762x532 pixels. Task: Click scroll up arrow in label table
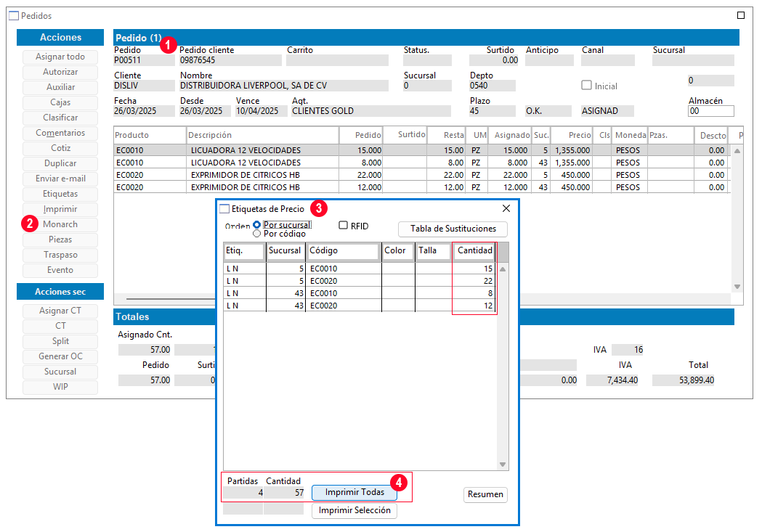coord(503,269)
